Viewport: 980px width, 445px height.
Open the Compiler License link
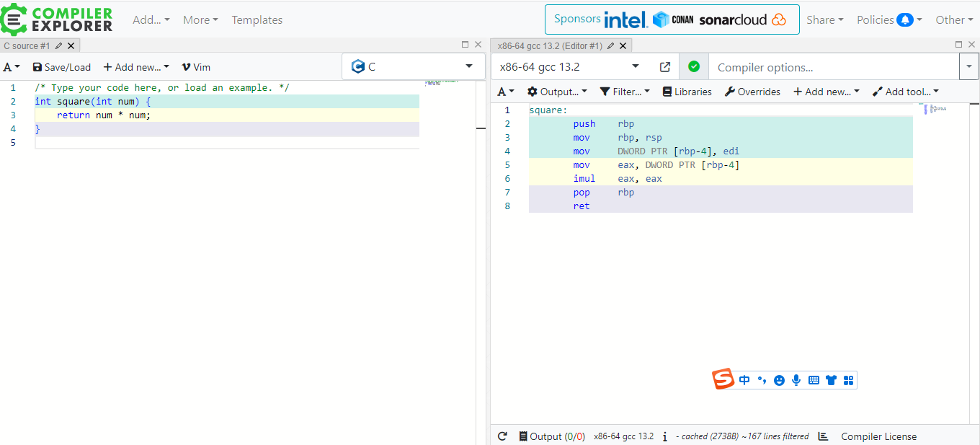click(x=878, y=436)
